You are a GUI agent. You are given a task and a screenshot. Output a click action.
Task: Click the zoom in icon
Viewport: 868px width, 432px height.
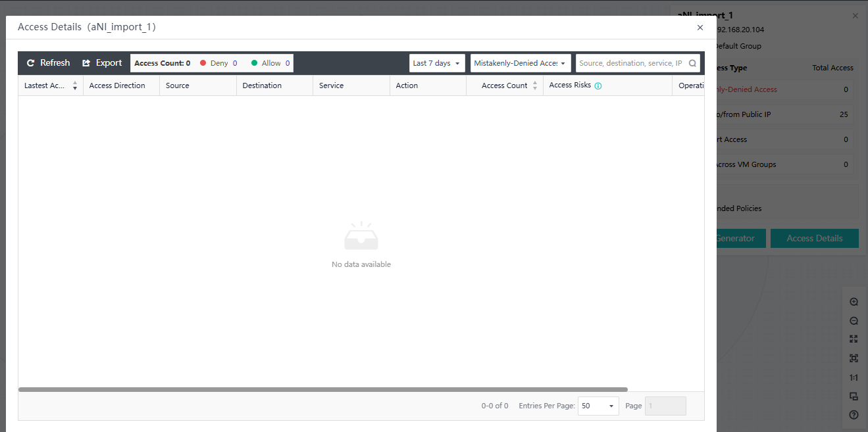tap(854, 302)
